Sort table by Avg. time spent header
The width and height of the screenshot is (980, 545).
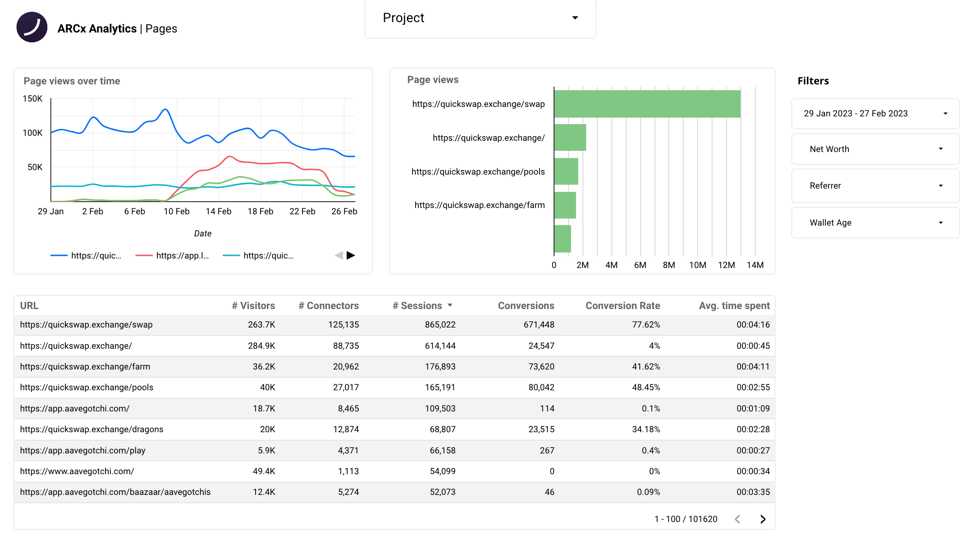point(734,305)
